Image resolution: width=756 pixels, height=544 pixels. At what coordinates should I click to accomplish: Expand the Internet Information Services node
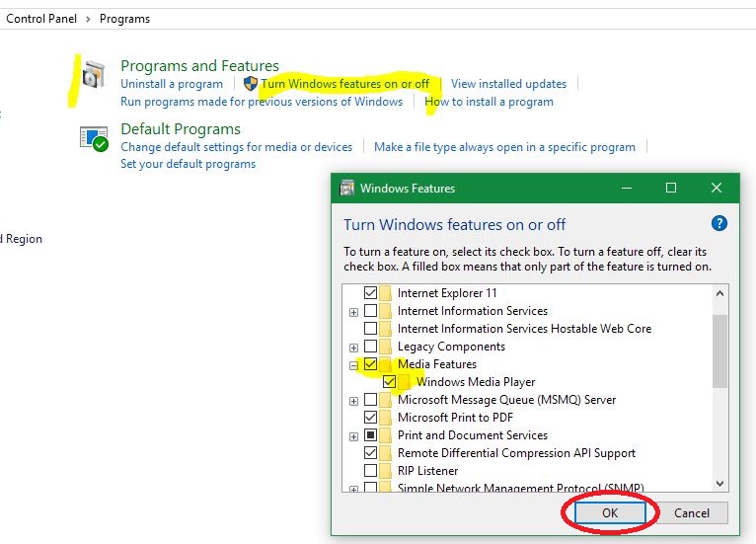tap(353, 312)
